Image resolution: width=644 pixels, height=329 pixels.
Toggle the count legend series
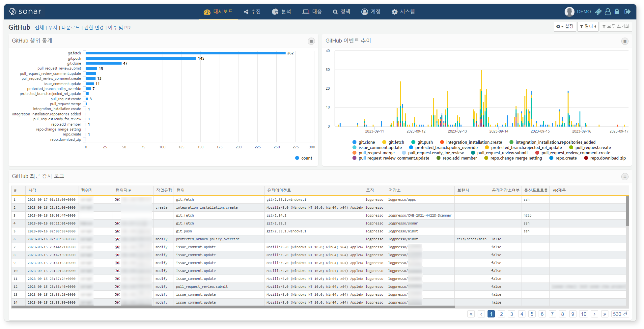(x=303, y=158)
